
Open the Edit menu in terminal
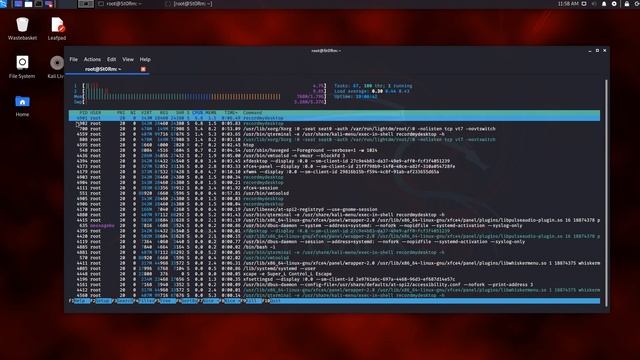[111, 59]
